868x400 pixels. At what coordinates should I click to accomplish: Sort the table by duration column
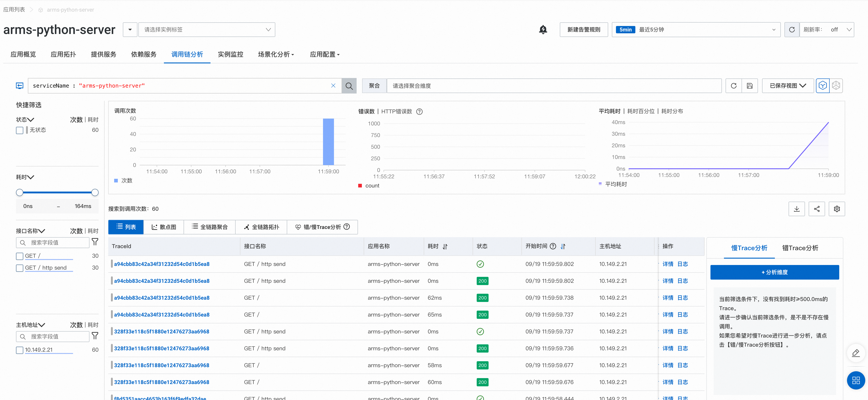[x=445, y=247]
